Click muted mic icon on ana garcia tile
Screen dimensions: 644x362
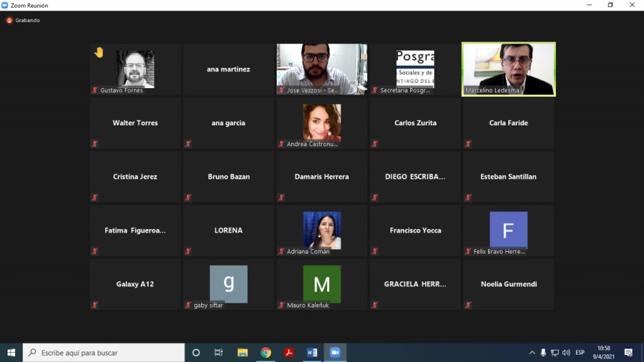pyautogui.click(x=188, y=144)
